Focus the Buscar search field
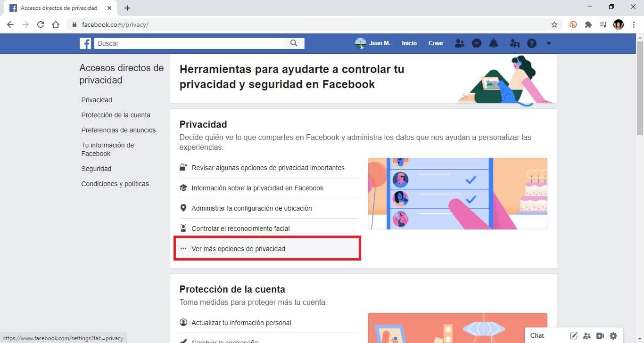 189,43
